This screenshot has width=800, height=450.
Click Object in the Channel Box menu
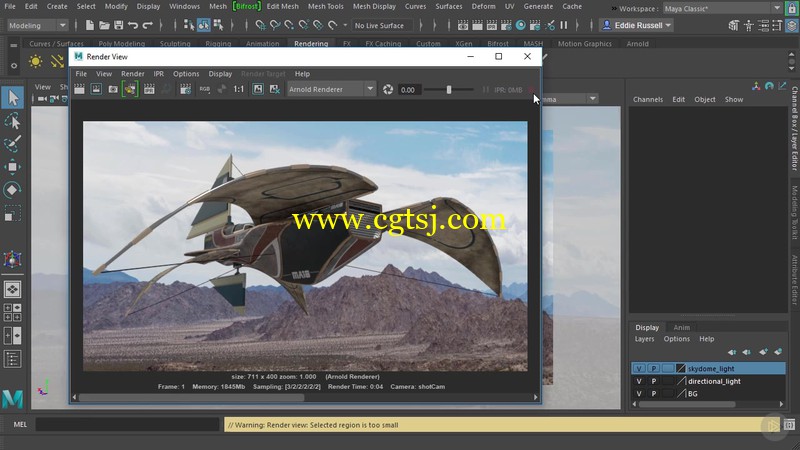click(x=705, y=99)
